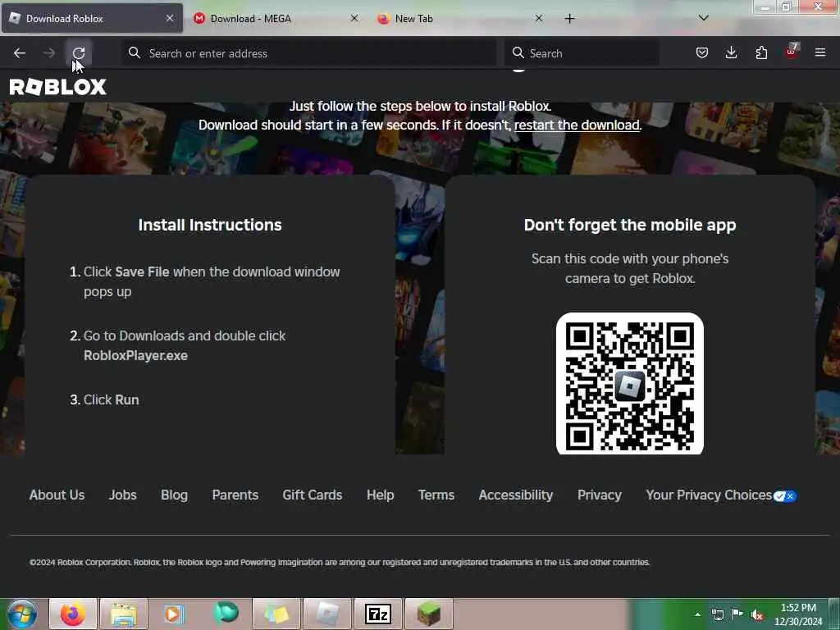840x630 pixels.
Task: Open the Help footer link
Action: click(x=381, y=495)
